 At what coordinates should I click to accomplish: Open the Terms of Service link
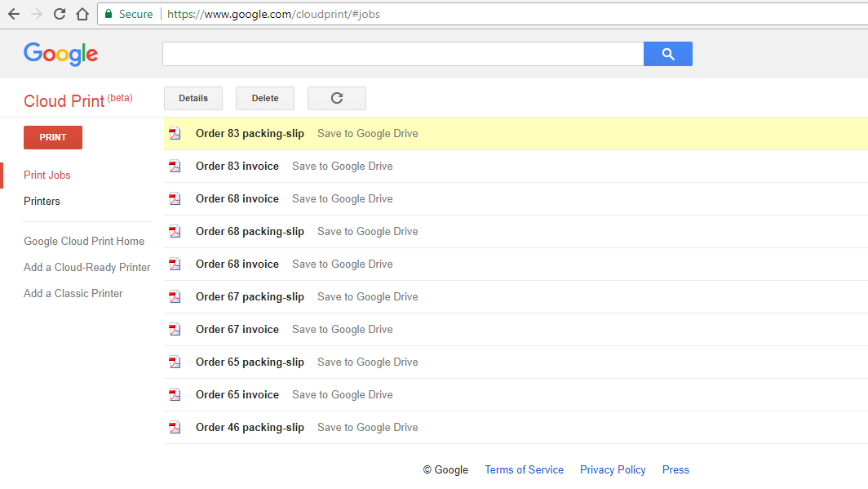525,469
